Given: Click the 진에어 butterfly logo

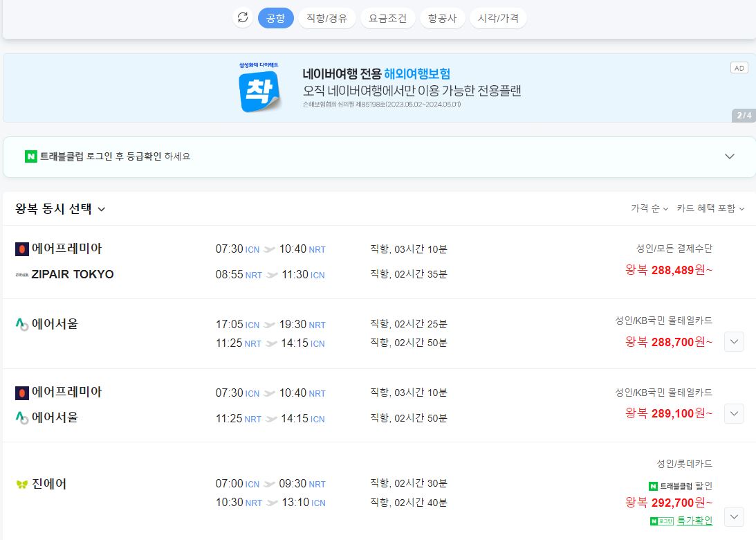Looking at the screenshot, I should (21, 484).
